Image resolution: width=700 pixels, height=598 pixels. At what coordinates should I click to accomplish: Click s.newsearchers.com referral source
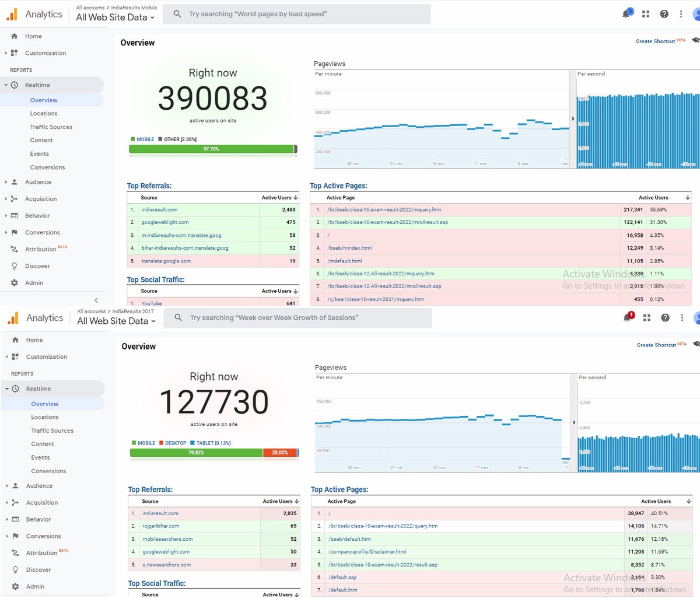167,565
